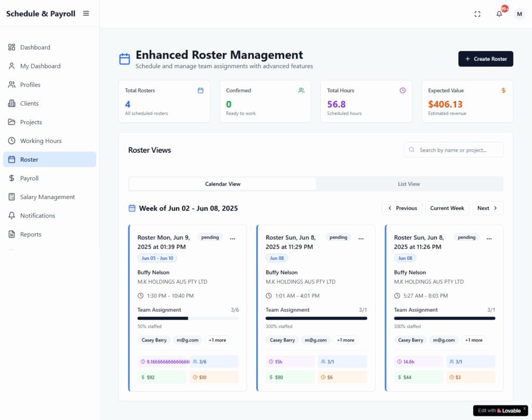Click the fullscreen expand icon
532x420 pixels.
[477, 14]
